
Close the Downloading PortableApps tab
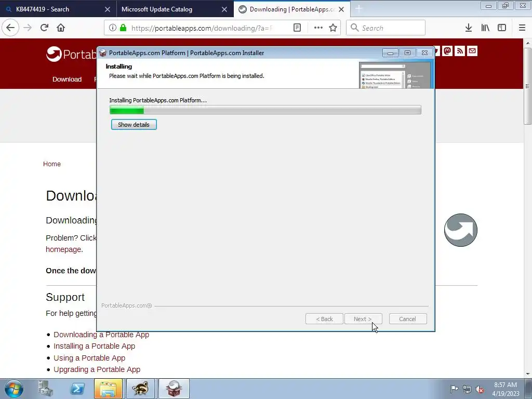pos(341,9)
